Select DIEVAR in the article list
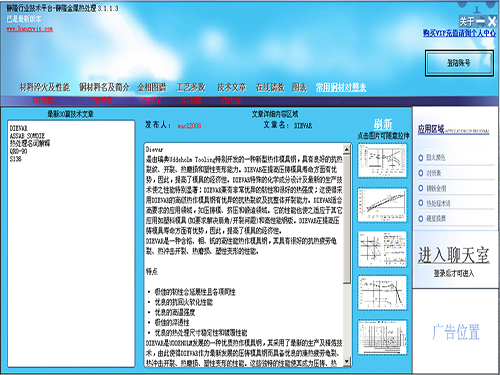 pyautogui.click(x=19, y=128)
